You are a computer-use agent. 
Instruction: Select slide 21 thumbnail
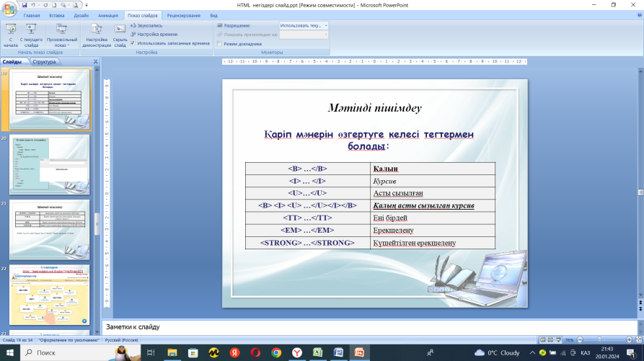tap(49, 230)
